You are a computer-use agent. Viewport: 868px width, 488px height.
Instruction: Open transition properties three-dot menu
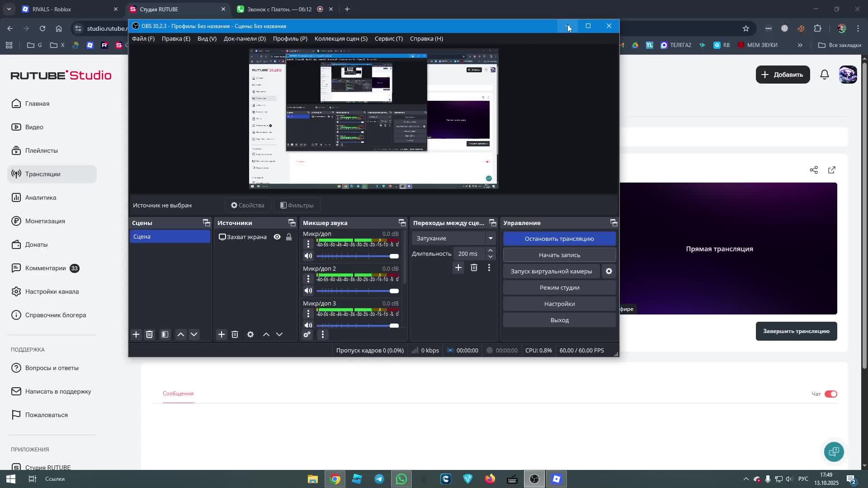489,267
